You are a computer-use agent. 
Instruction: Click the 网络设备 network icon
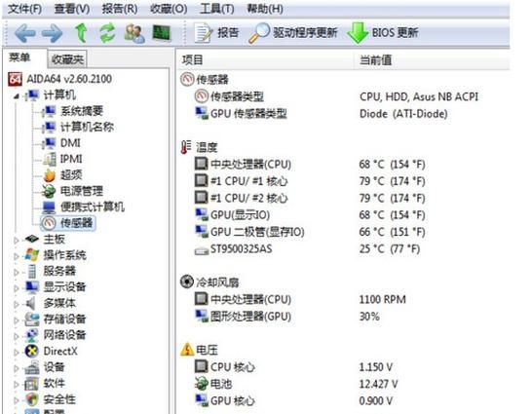click(x=32, y=335)
